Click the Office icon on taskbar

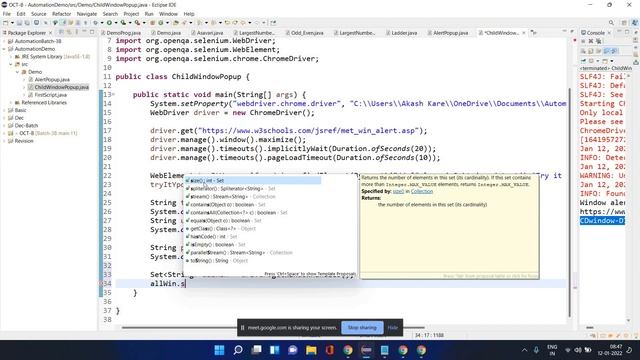pos(330,350)
